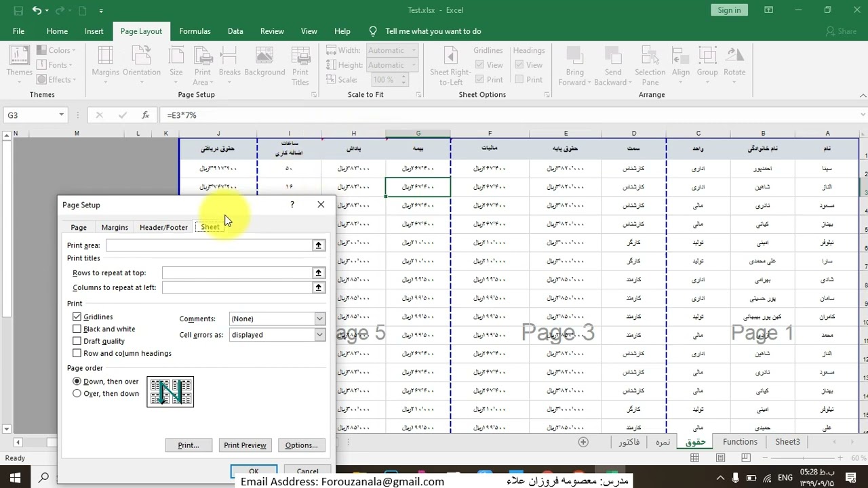Click in the Print area field
This screenshot has width=868, height=488.
[x=209, y=245]
